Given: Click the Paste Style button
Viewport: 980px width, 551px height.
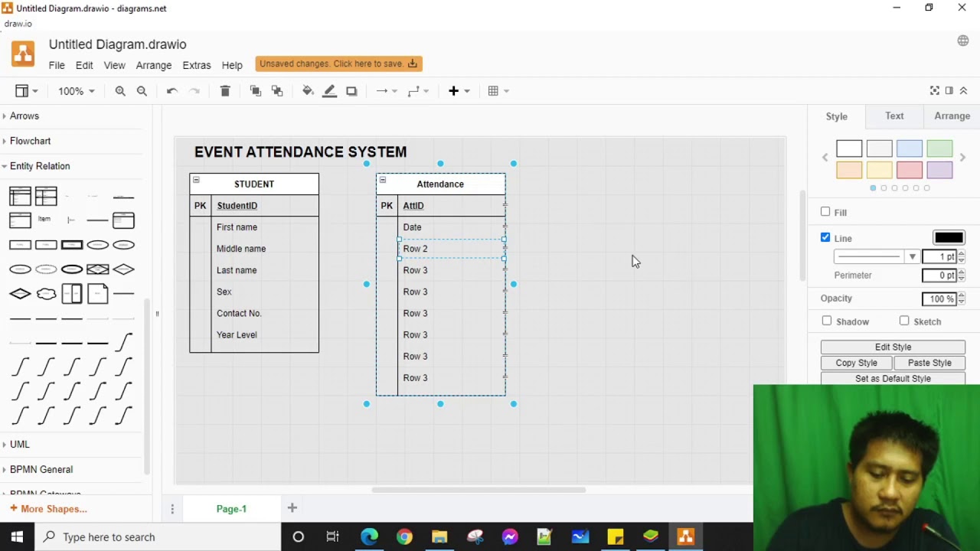Looking at the screenshot, I should coord(929,363).
